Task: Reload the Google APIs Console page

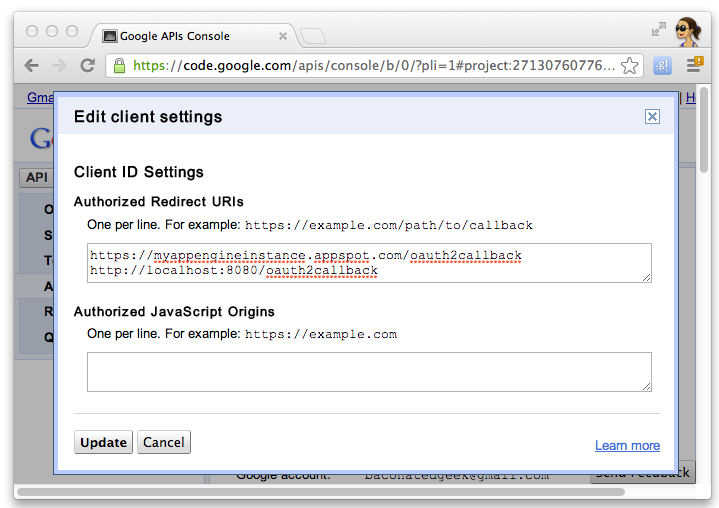Action: [88, 66]
